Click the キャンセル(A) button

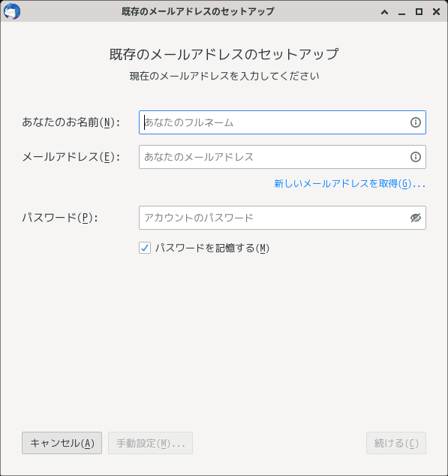[x=62, y=443]
